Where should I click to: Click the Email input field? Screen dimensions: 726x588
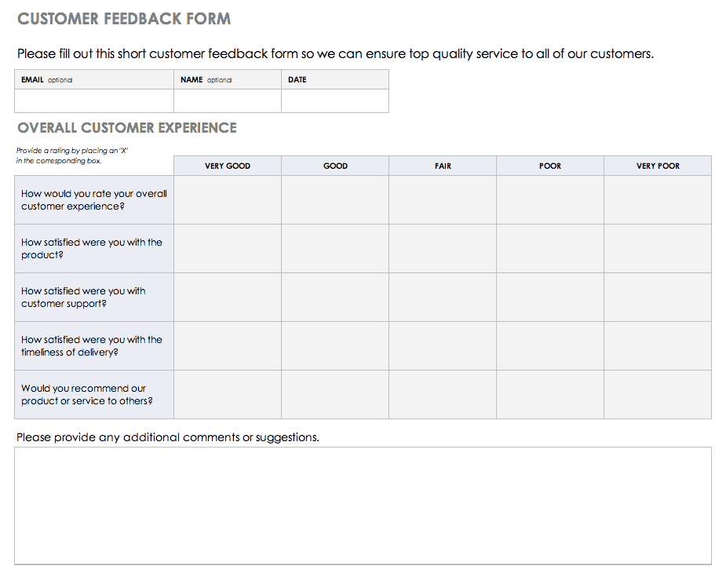[x=94, y=100]
